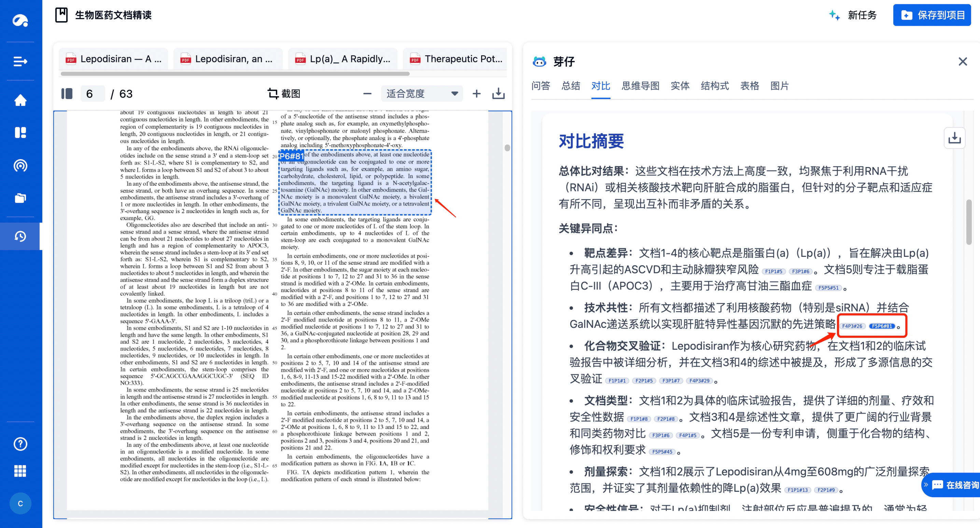Image resolution: width=980 pixels, height=528 pixels.
Task: Download the PDF using toolbar download icon
Action: coord(499,94)
